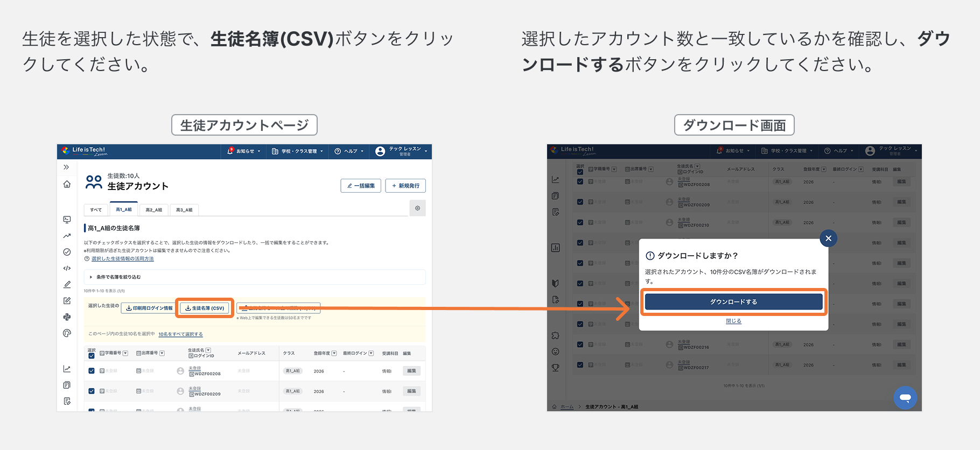The image size is (980, 450).
Task: Toggle WDZF00209 checkbox on download screen
Action: (x=580, y=202)
